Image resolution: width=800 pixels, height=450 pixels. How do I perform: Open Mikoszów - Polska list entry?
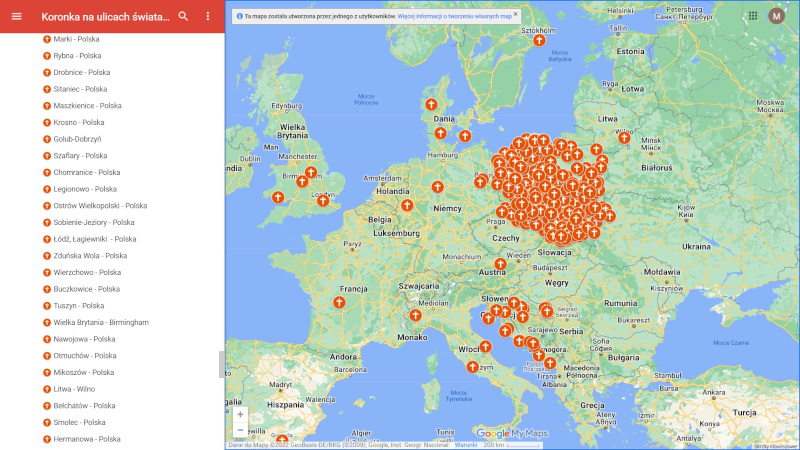pyautogui.click(x=84, y=372)
